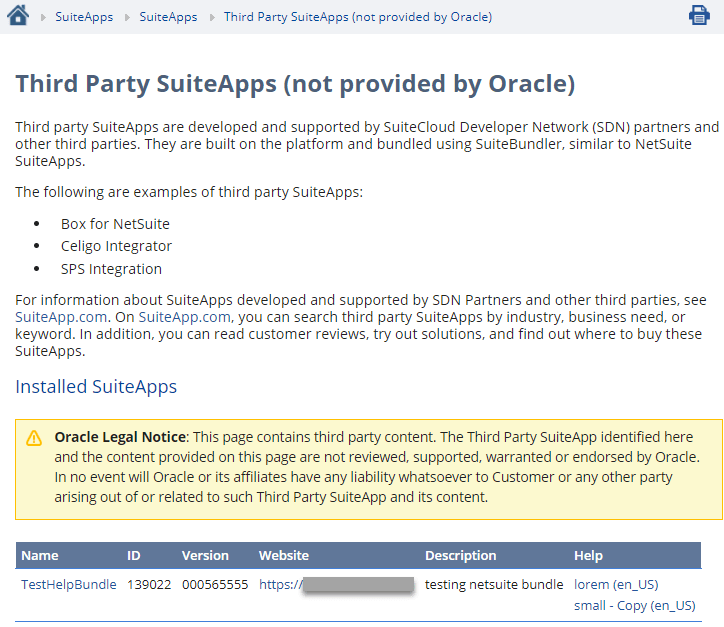The height and width of the screenshot is (627, 724).
Task: Print the page using printer icon
Action: pos(699,15)
